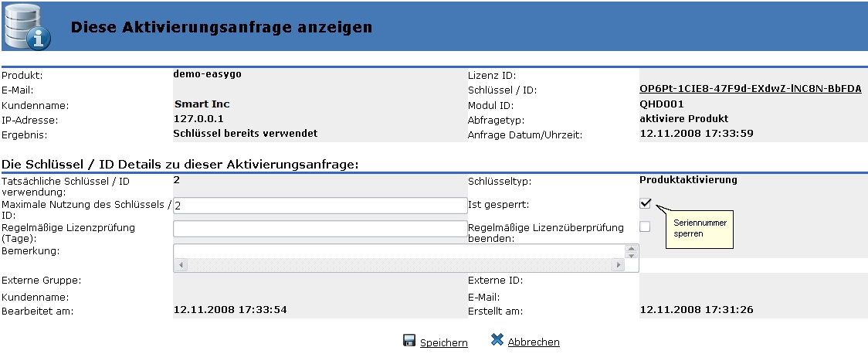Click the Bemerkung horizontal scrollbar track
Viewport: 868px width, 354px height.
(x=399, y=265)
